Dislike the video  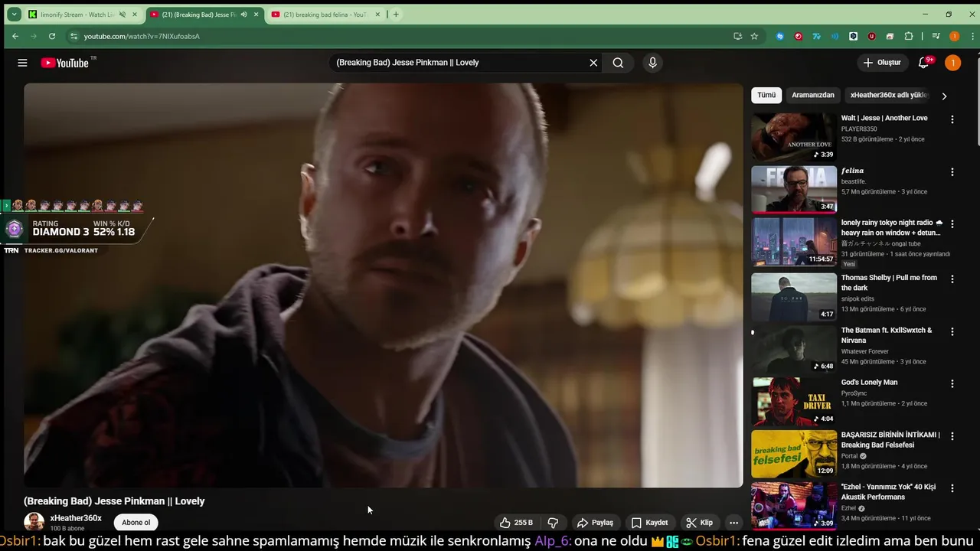click(x=553, y=523)
